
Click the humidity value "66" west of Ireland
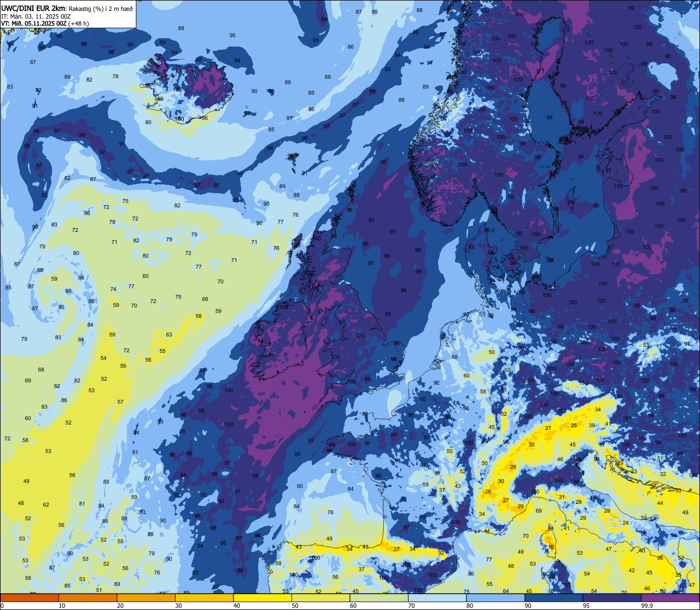click(205, 299)
